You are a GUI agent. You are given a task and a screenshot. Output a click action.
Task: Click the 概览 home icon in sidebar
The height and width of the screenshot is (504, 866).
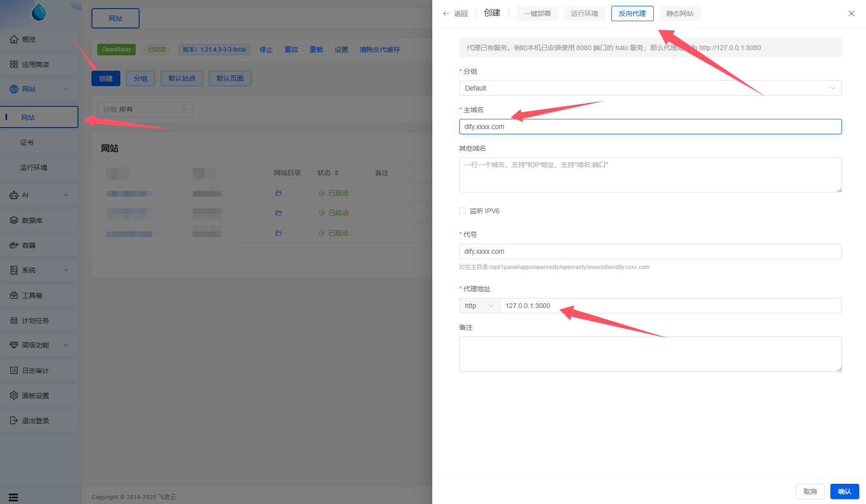[x=14, y=39]
